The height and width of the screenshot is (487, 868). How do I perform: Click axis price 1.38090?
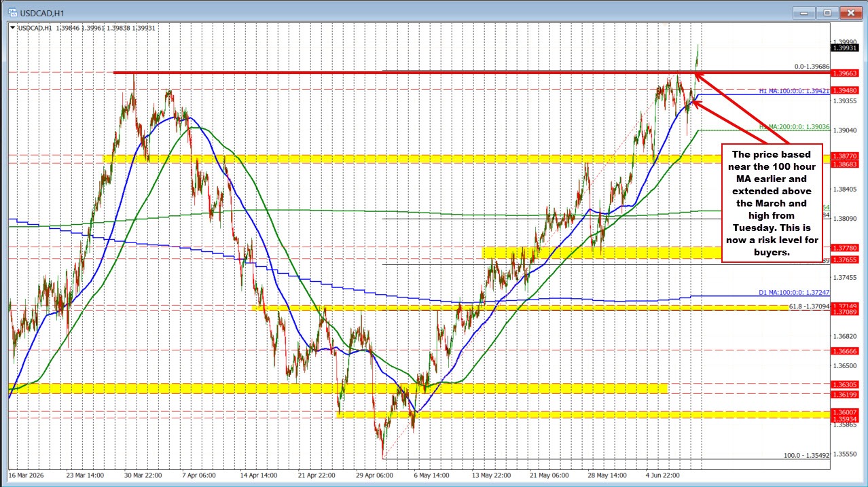coord(845,219)
